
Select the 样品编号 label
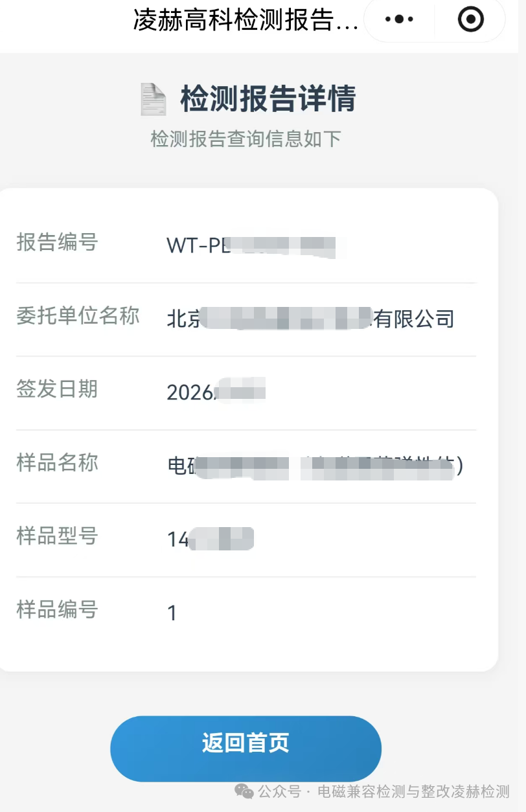(x=57, y=609)
